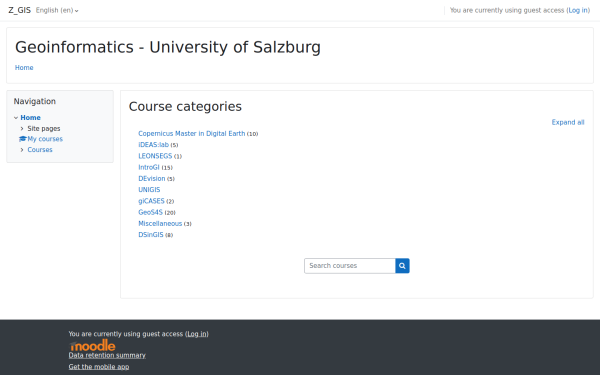Open DEvision category
Viewport: 600px width, 375px height.
pos(152,179)
